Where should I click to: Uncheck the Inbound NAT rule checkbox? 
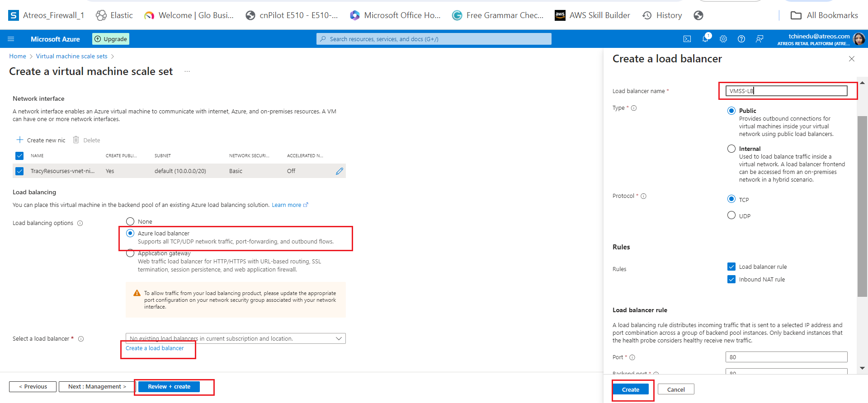731,279
